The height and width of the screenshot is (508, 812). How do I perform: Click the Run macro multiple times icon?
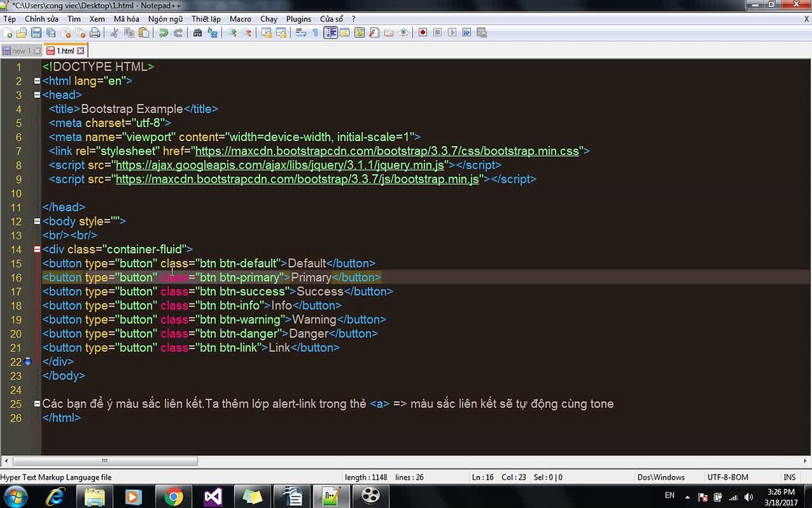(x=467, y=32)
